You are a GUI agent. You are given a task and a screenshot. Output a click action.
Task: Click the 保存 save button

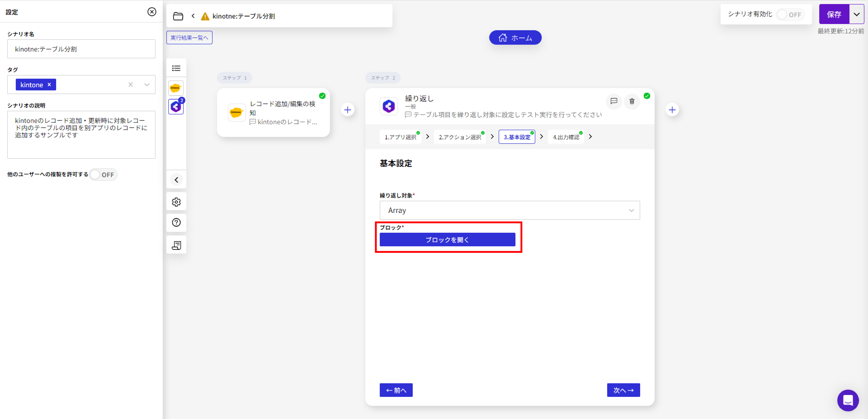pyautogui.click(x=834, y=14)
